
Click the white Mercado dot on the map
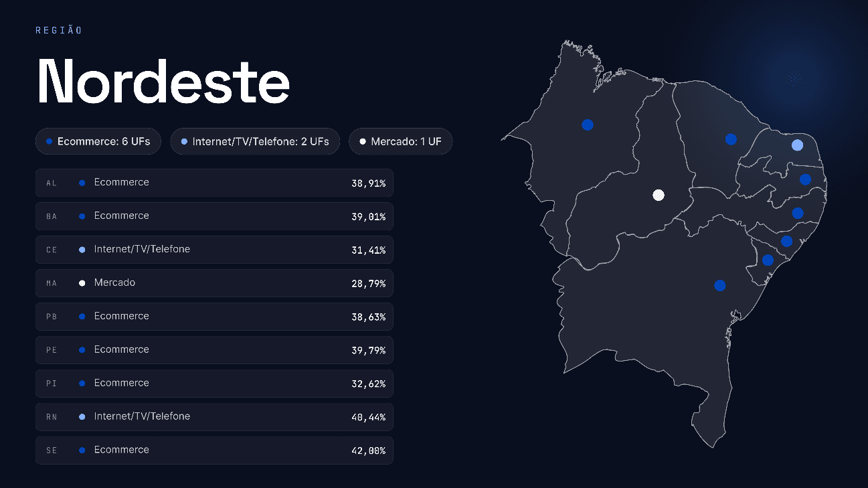[x=659, y=195]
